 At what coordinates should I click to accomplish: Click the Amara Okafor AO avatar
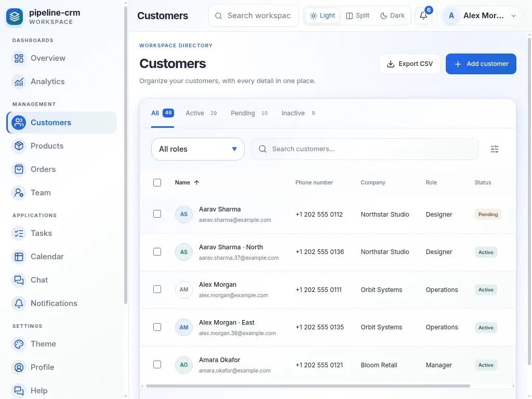pyautogui.click(x=184, y=365)
